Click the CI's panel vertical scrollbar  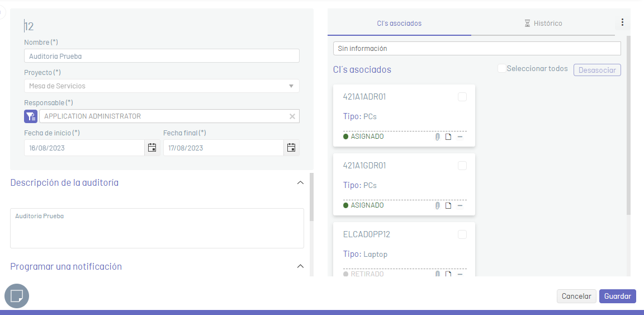tap(628, 125)
